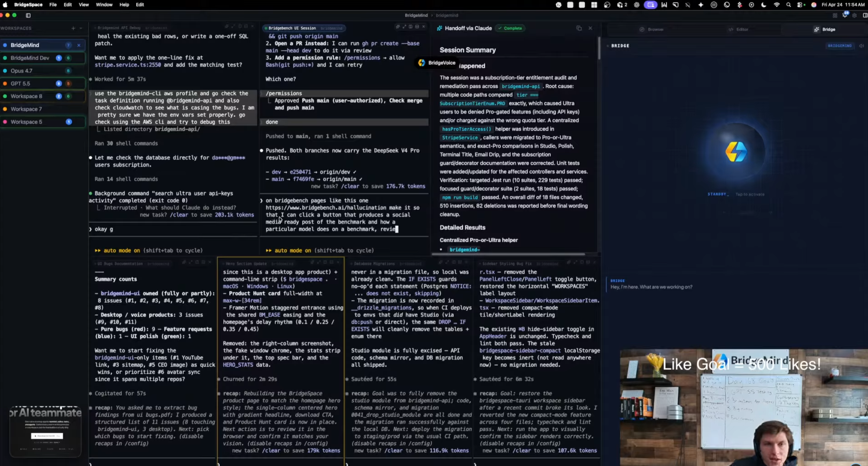
Task: Expand the Bridgebench UI Session pane
Action: coord(404,27)
